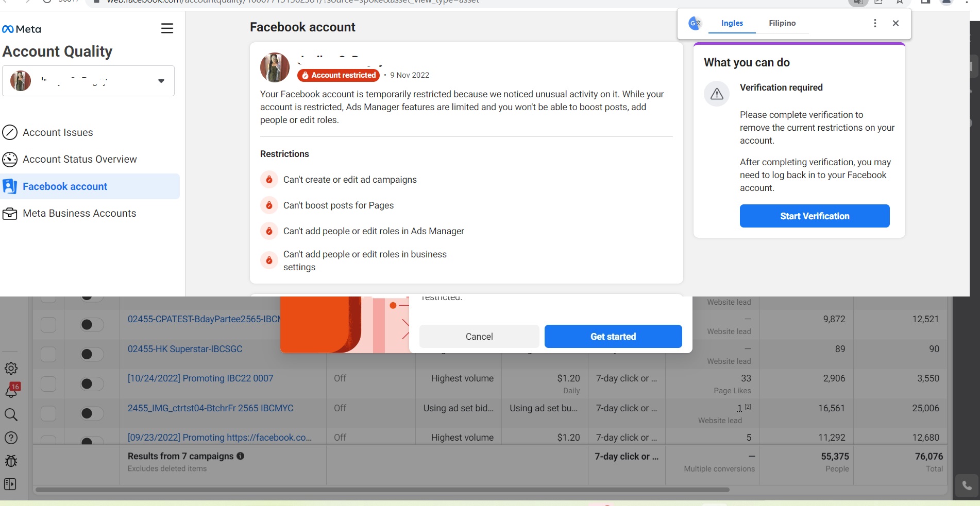Image resolution: width=980 pixels, height=506 pixels.
Task: Open the Account Issues section icon
Action: click(x=10, y=132)
